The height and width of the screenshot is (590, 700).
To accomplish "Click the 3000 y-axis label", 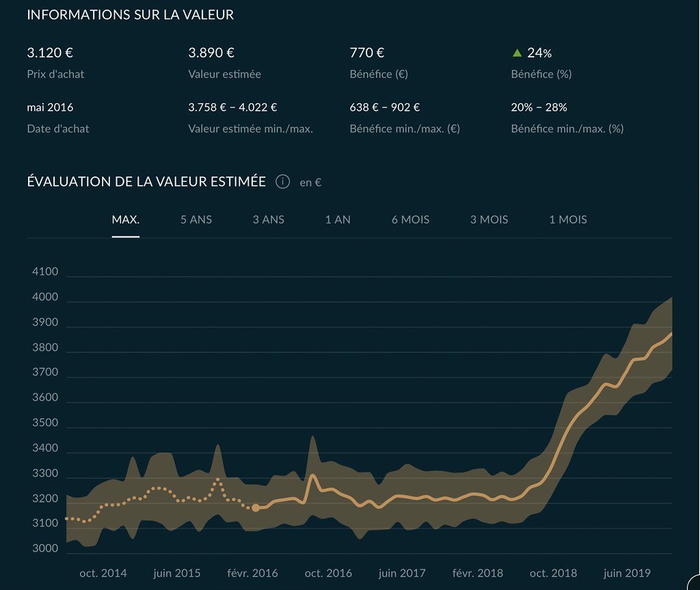I will click(x=45, y=548).
